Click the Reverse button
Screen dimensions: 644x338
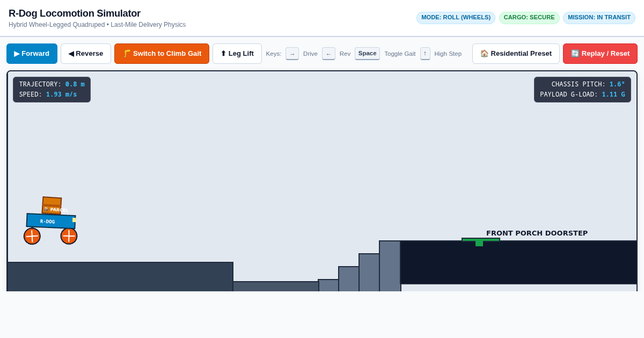point(86,54)
